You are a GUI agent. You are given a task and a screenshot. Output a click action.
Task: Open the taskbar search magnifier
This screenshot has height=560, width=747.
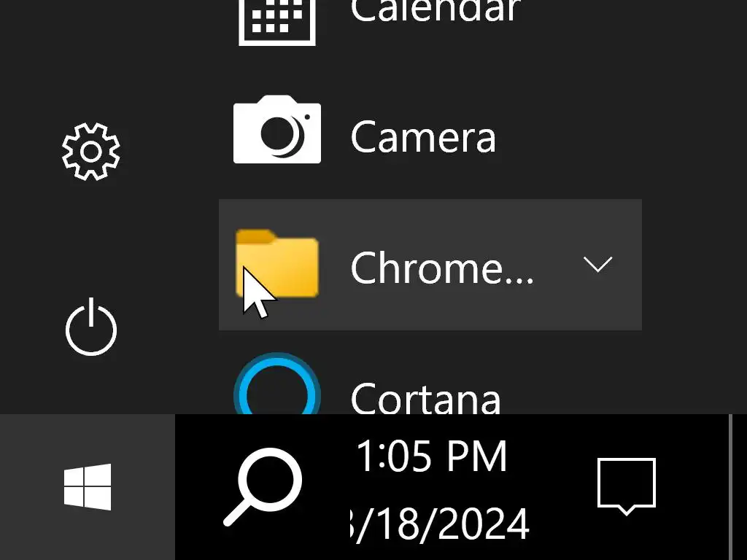263,486
